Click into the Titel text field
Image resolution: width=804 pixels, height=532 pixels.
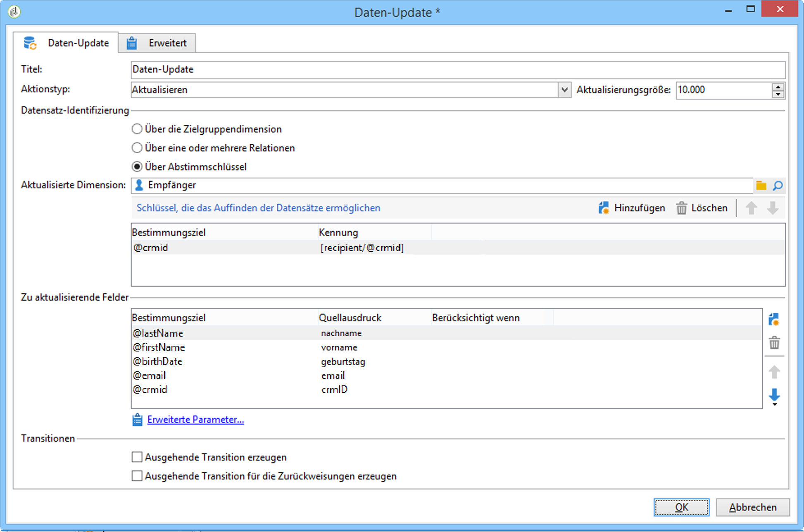tap(457, 69)
